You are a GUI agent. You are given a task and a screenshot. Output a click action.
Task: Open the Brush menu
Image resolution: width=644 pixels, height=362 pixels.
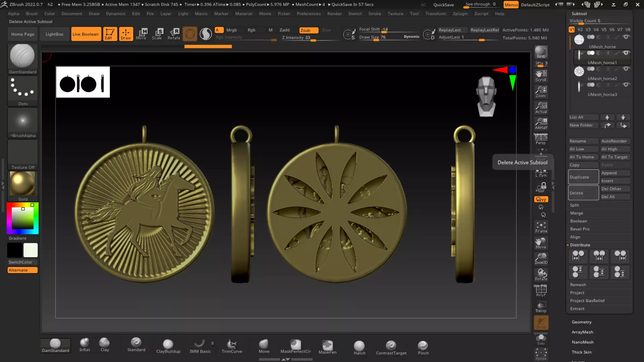click(32, 14)
